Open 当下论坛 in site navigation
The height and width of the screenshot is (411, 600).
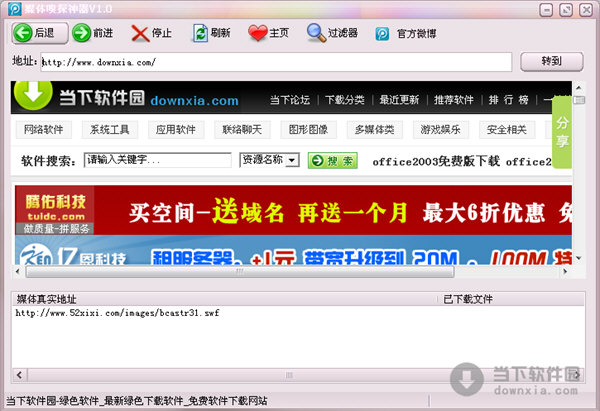coord(290,100)
